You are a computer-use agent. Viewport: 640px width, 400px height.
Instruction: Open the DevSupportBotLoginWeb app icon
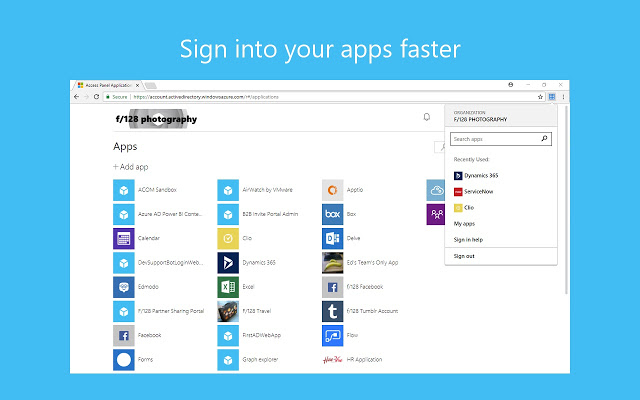point(124,263)
